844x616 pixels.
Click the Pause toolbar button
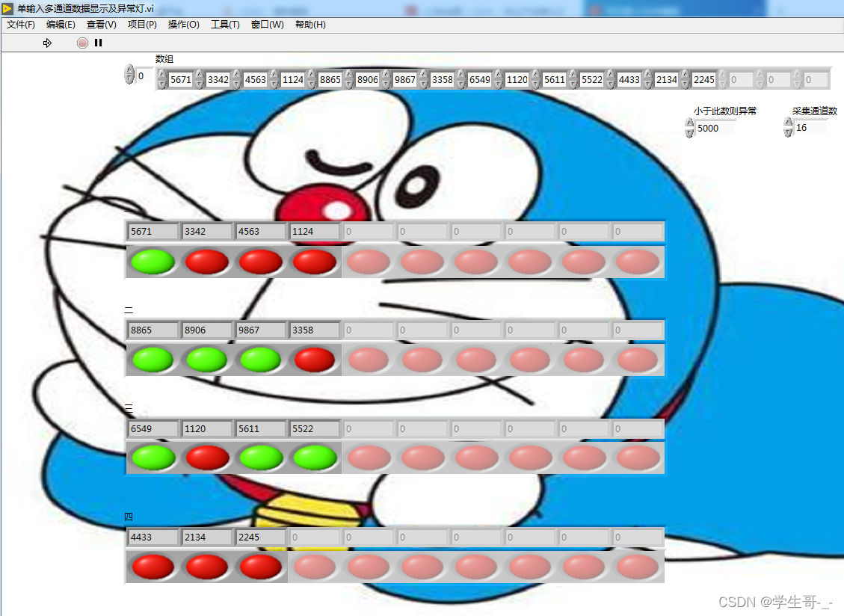coord(98,43)
